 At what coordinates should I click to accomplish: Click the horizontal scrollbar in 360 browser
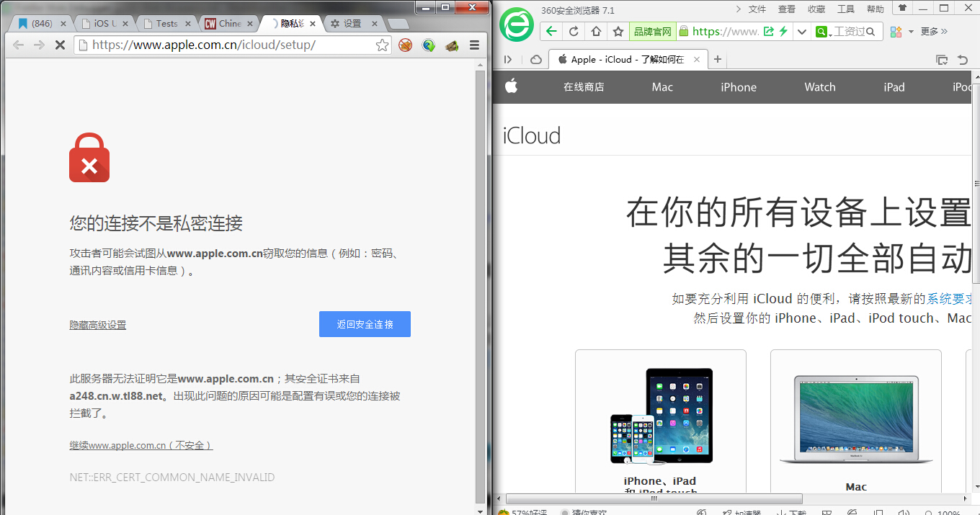point(654,498)
